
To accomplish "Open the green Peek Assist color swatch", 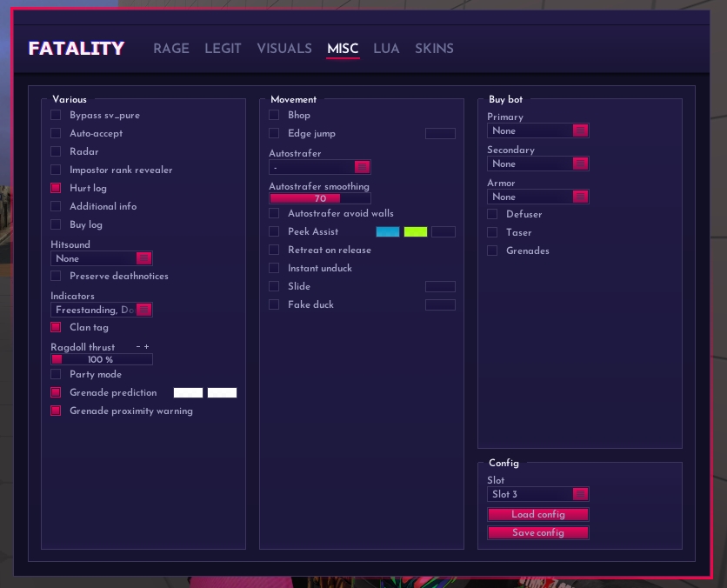I will pyautogui.click(x=416, y=231).
